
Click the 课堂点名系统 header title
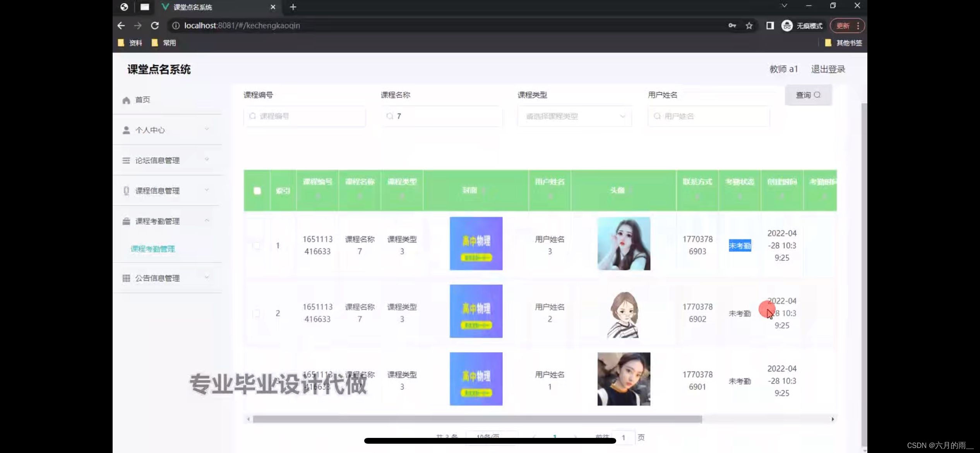coord(159,69)
